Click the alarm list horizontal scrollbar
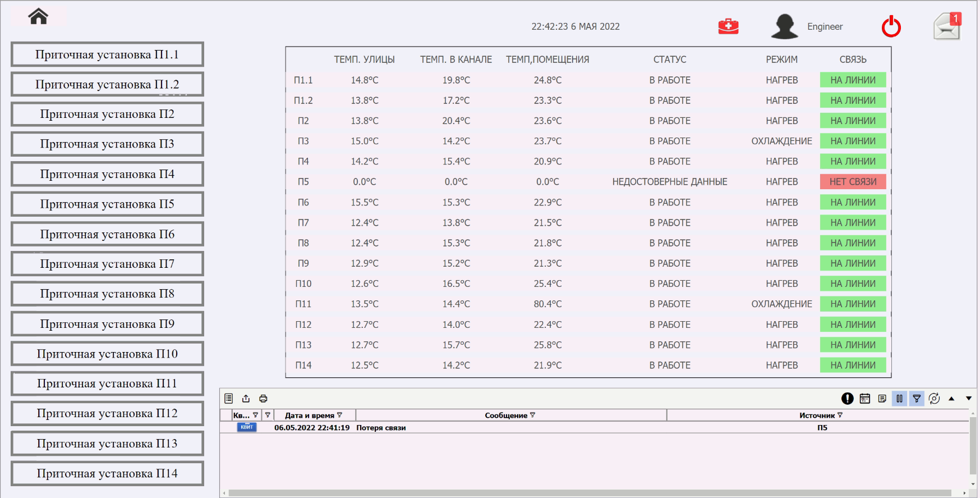980x498 pixels. [590, 493]
